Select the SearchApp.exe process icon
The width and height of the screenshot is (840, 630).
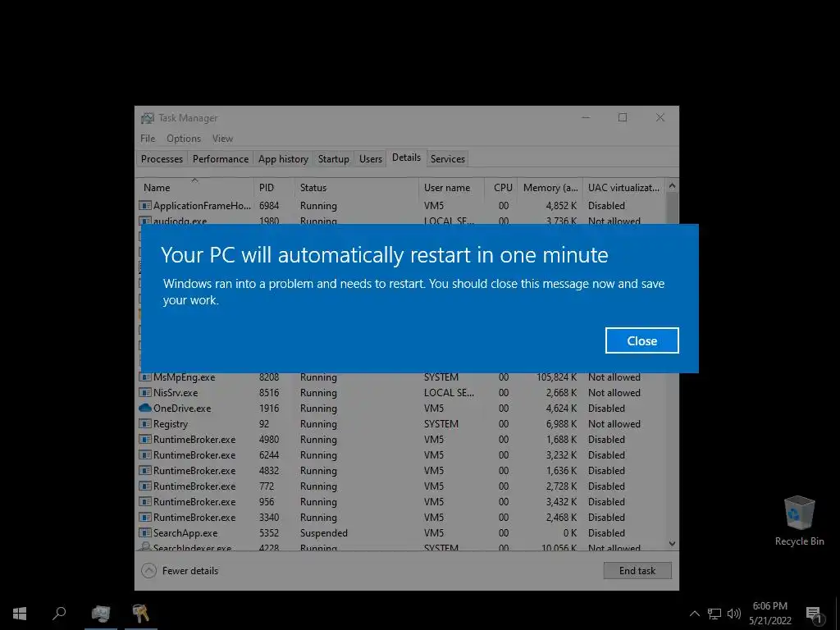click(145, 533)
